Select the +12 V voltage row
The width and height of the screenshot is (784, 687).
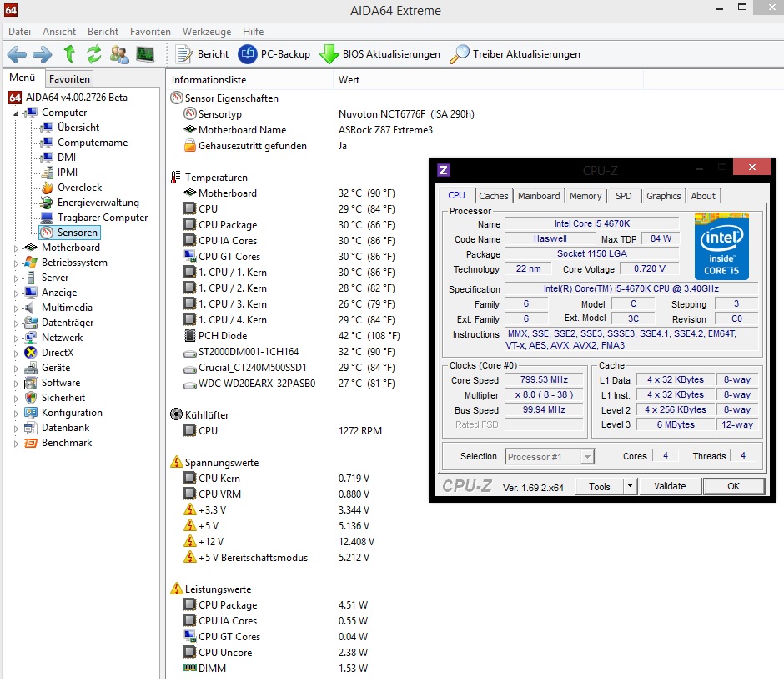click(279, 542)
